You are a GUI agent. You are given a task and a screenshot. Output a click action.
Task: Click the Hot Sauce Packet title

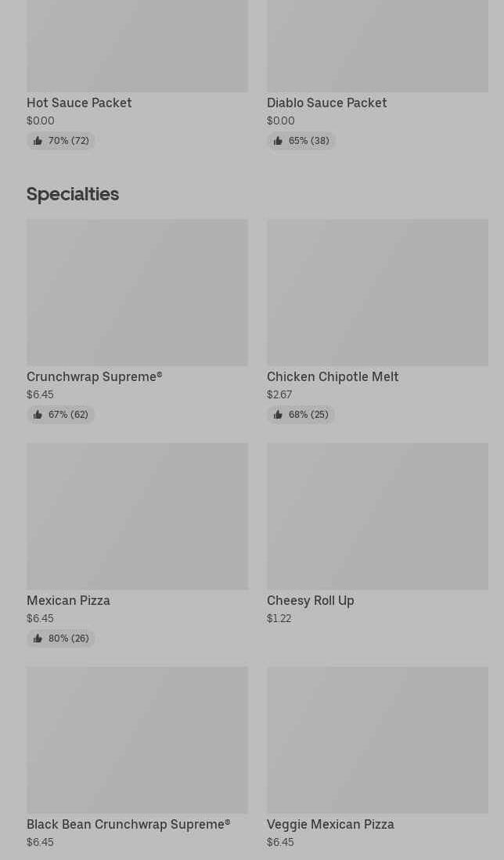[x=79, y=103]
